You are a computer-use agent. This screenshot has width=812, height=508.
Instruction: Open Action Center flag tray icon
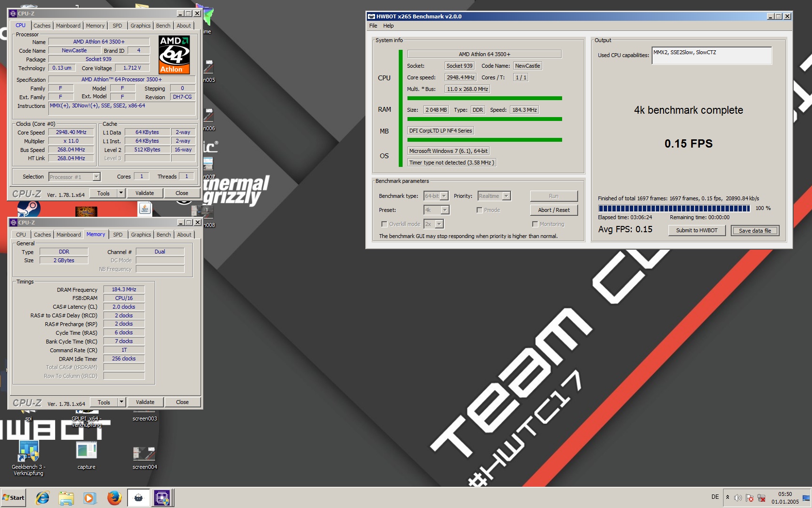tap(750, 498)
